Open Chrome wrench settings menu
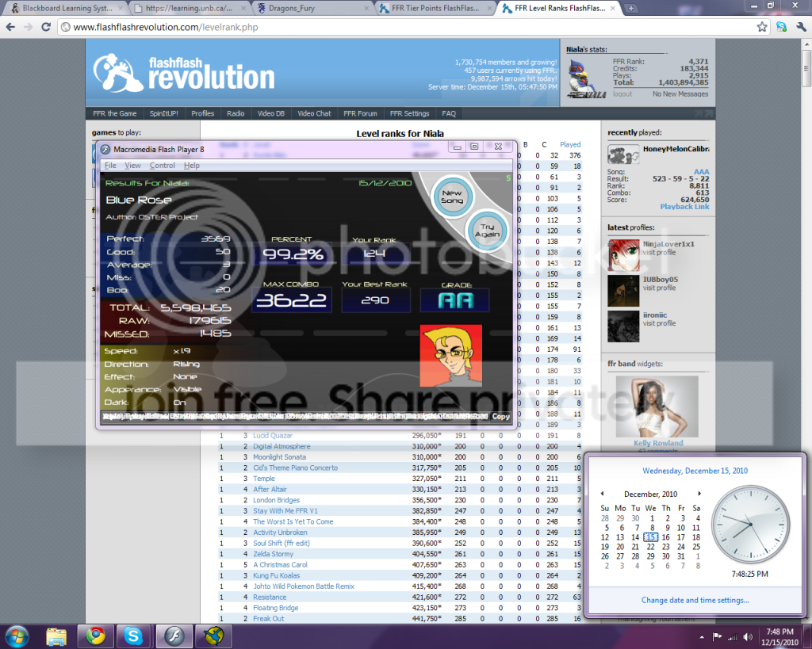 point(801,27)
